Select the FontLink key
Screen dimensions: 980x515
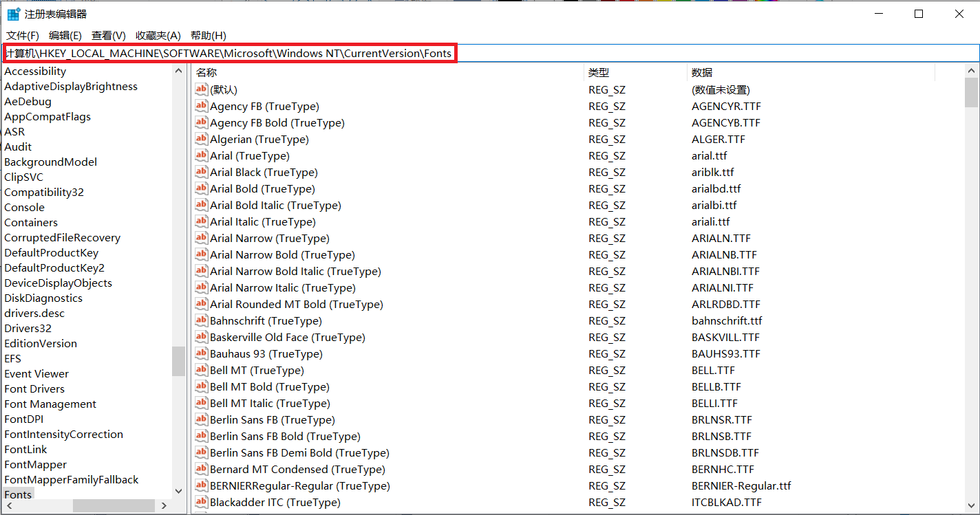click(25, 450)
